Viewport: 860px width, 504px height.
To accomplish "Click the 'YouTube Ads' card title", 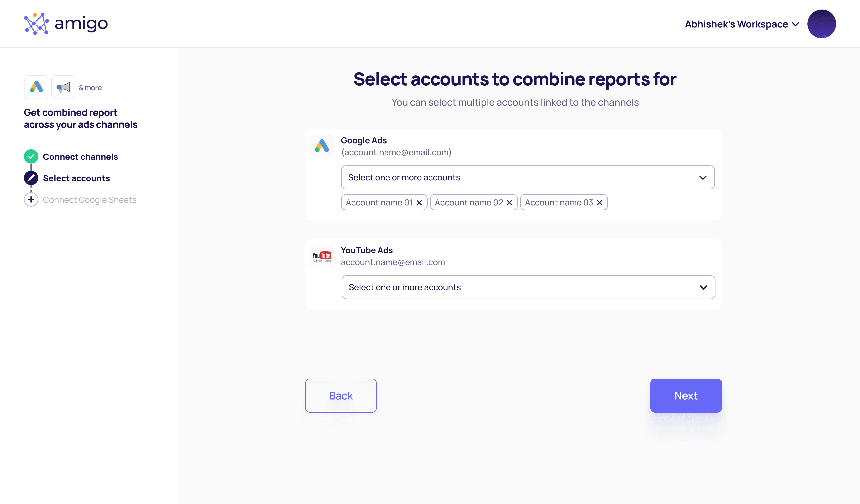I will [367, 250].
